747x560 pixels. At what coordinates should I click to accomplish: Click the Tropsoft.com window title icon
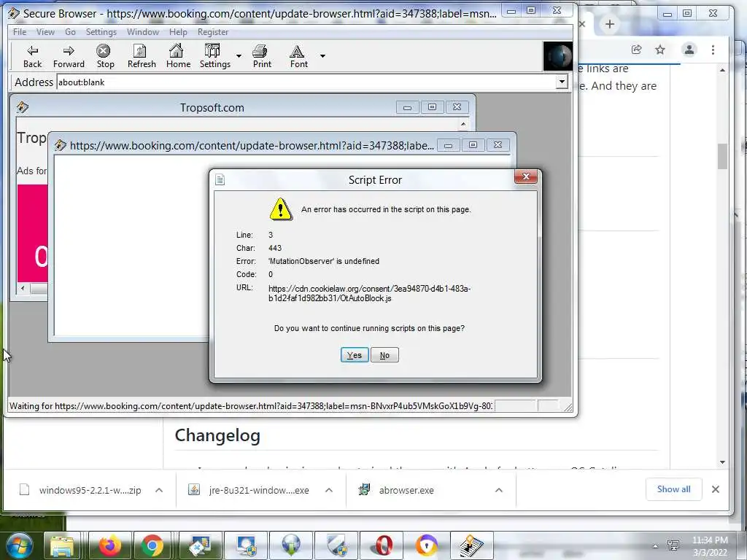[x=22, y=108]
